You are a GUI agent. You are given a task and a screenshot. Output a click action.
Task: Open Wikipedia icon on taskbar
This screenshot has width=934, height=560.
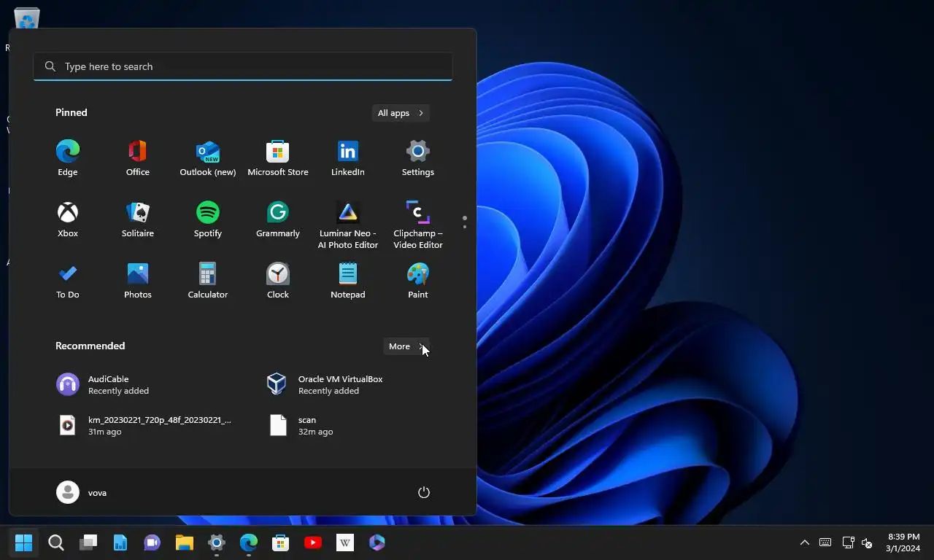pos(345,542)
